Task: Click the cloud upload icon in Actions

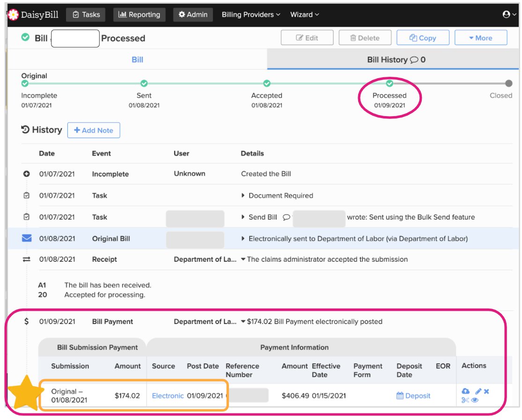Action: (x=465, y=391)
